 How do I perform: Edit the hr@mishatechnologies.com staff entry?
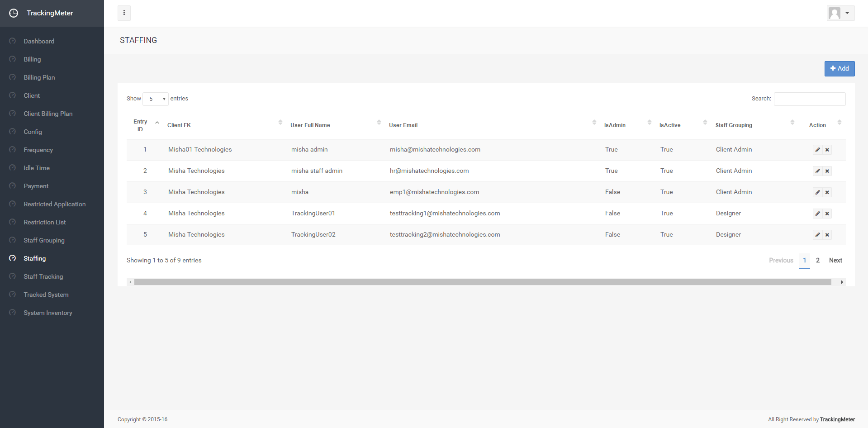point(817,171)
